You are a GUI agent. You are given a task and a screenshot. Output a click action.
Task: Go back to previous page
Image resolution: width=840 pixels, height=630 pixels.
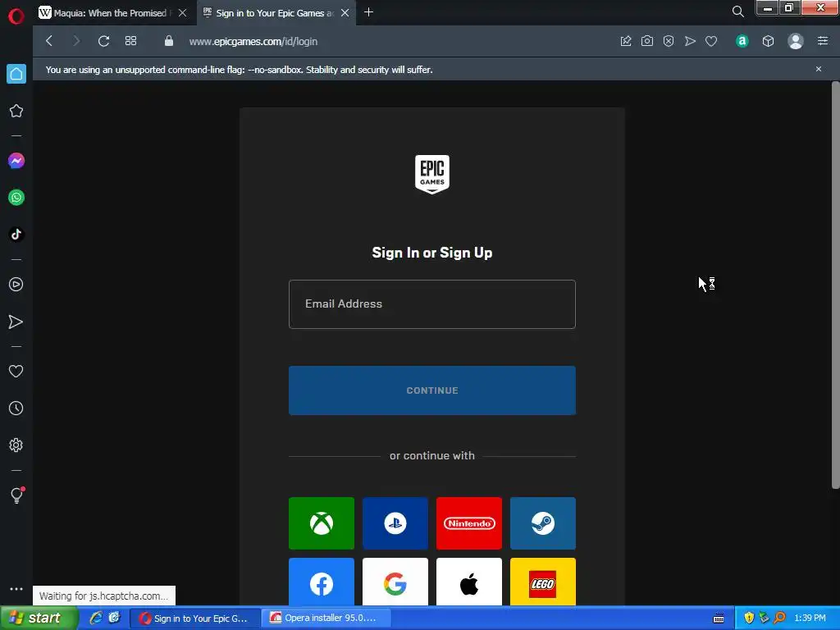tap(49, 41)
